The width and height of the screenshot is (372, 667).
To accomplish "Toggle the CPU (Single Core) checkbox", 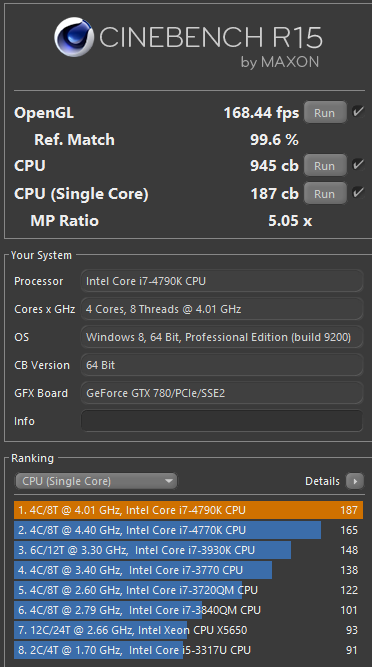I will point(358,193).
